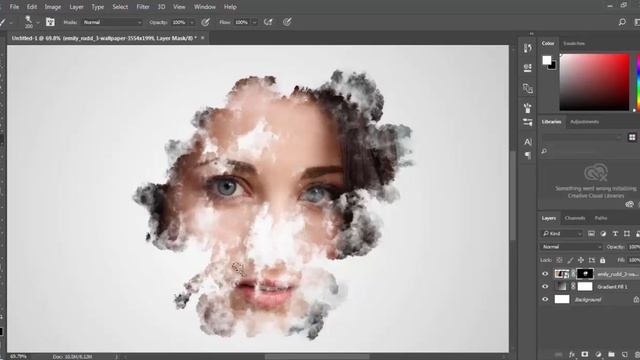Open the Image menu
640x360 pixels.
[53, 7]
